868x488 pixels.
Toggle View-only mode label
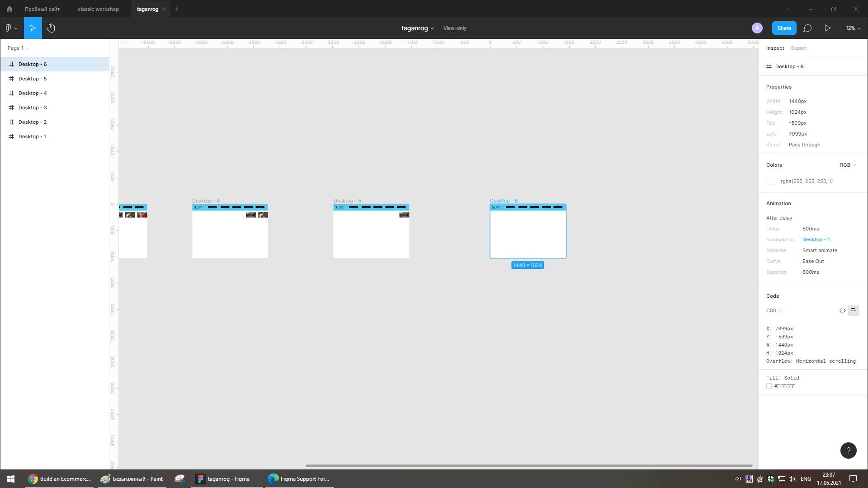click(454, 28)
